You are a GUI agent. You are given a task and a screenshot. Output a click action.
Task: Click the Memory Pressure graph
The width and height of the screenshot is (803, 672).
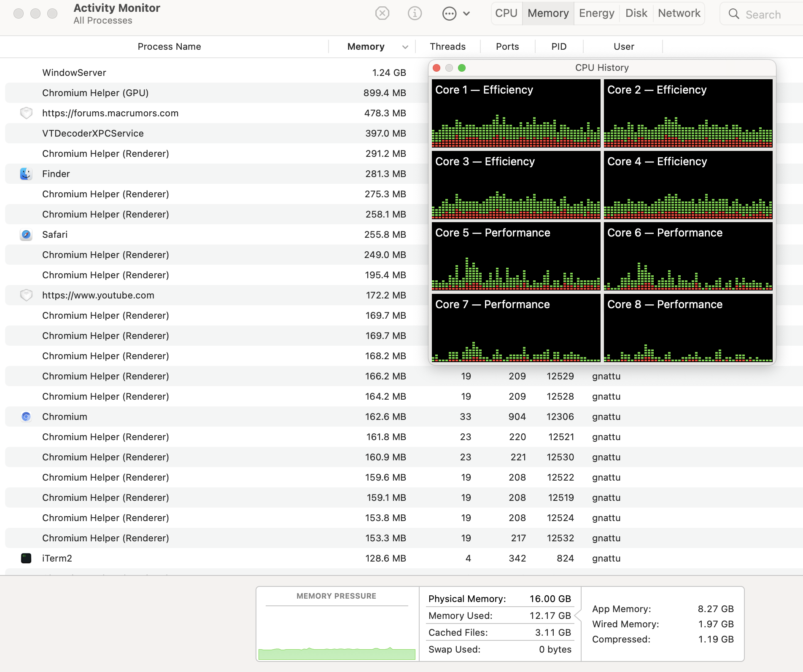[337, 632]
